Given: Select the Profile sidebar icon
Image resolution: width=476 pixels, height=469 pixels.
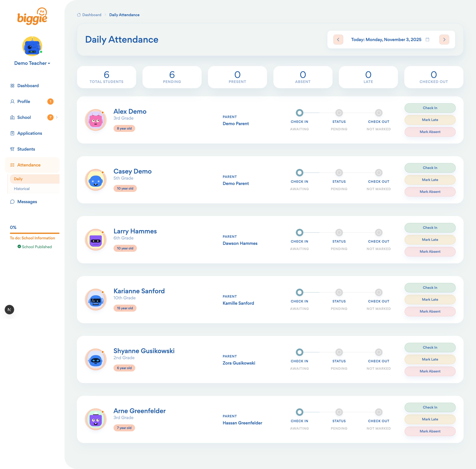Looking at the screenshot, I should 12,101.
